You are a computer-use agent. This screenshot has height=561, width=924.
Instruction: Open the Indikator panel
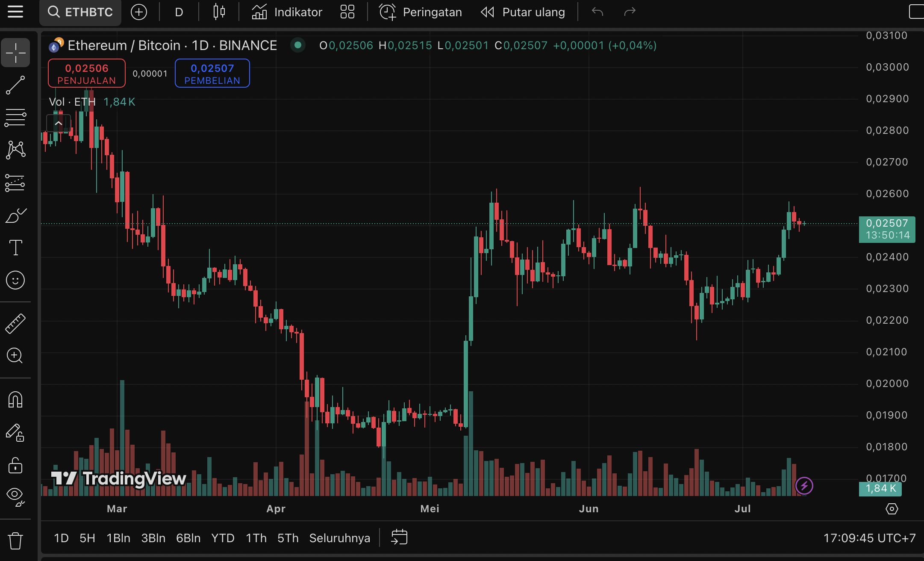click(x=287, y=12)
